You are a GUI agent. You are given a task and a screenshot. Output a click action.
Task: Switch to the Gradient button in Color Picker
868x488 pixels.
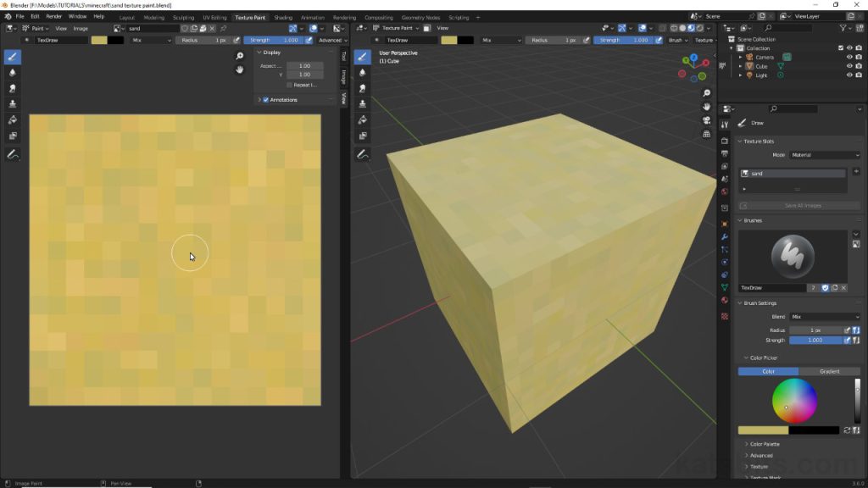click(829, 371)
